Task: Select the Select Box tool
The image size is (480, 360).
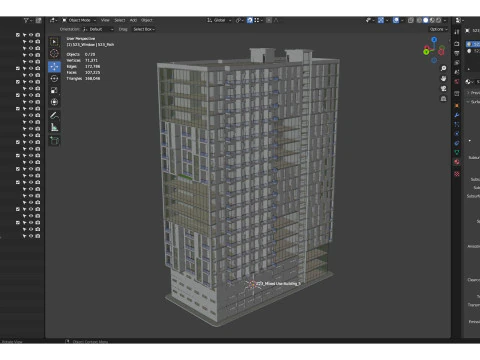Action: [54, 42]
